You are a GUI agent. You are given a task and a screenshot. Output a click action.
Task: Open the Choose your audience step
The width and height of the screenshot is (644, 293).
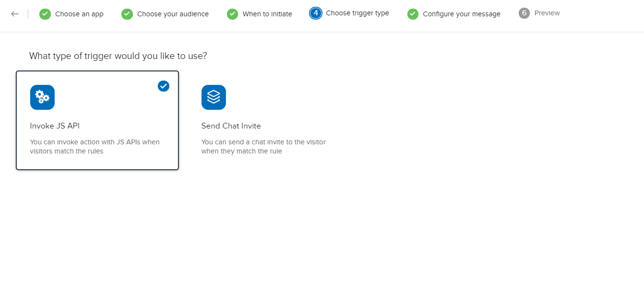coord(165,14)
